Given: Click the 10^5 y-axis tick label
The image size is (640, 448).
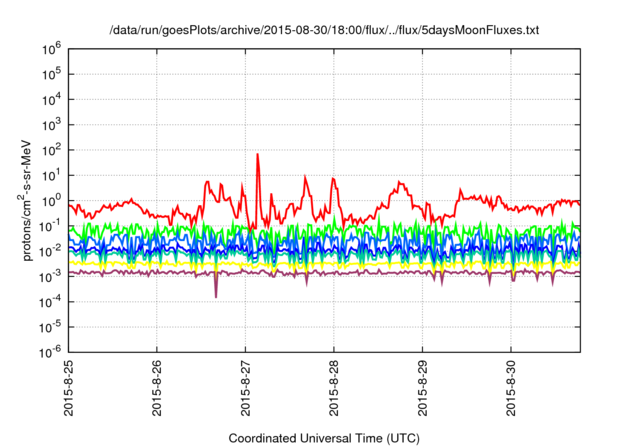Looking at the screenshot, I should [51, 75].
